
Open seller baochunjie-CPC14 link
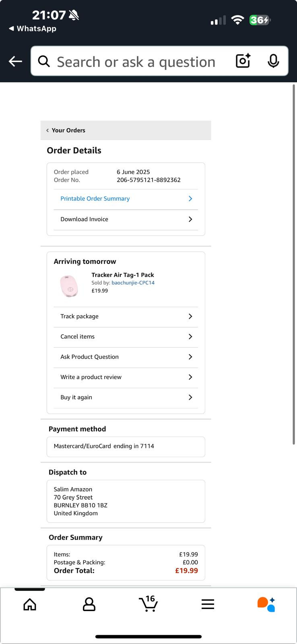point(133,283)
